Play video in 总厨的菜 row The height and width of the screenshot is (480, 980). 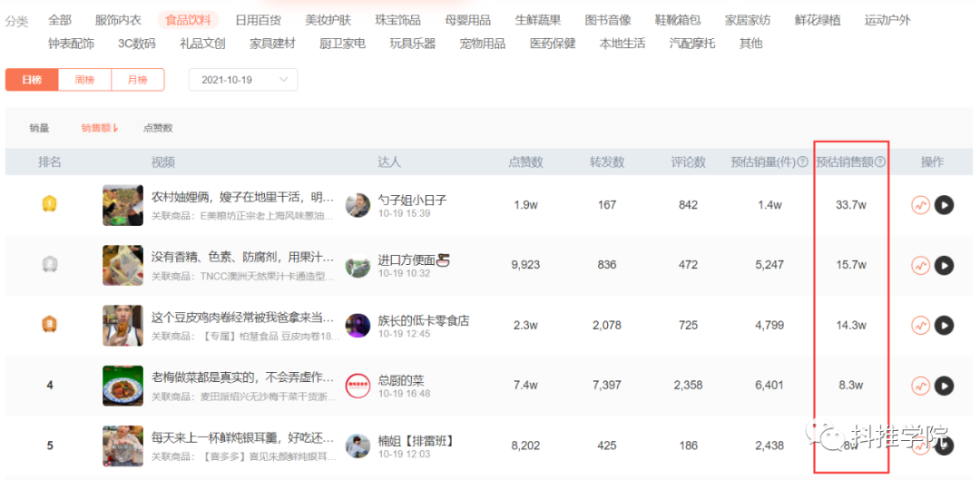point(944,386)
